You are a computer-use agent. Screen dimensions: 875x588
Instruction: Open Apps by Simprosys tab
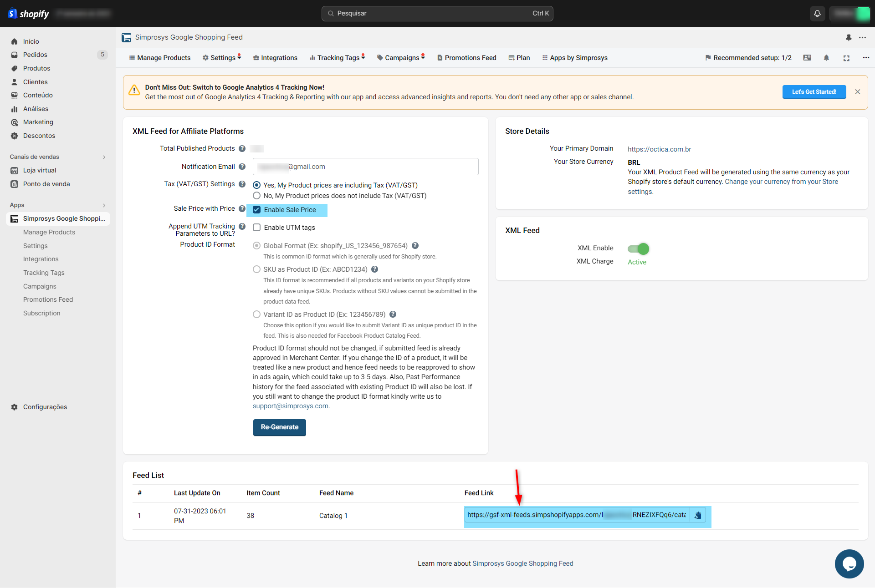(x=575, y=58)
